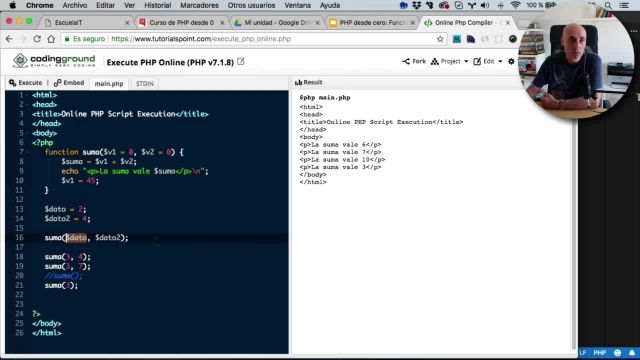
Task: Reload the page
Action: [37, 39]
